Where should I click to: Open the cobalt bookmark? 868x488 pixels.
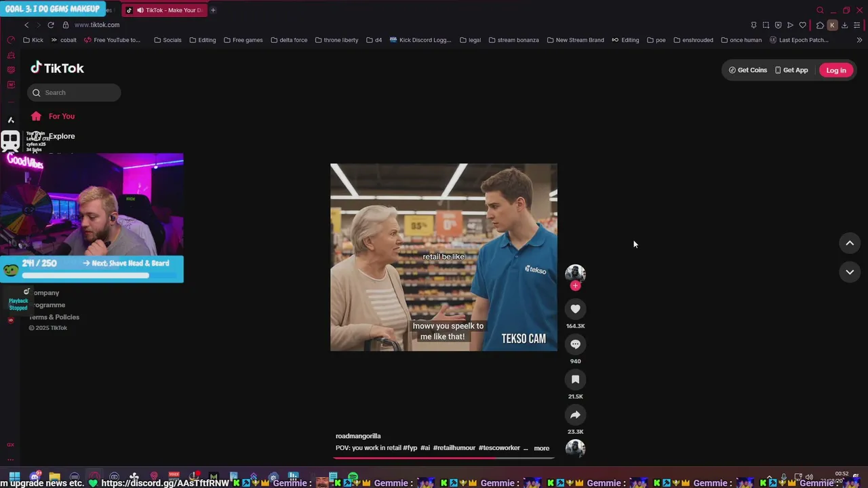(64, 40)
